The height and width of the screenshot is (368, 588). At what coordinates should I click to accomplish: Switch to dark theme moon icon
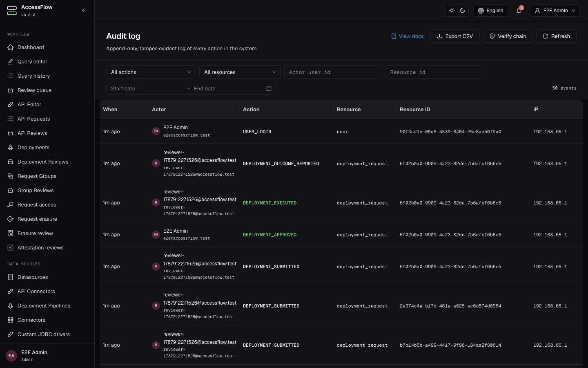pyautogui.click(x=463, y=11)
